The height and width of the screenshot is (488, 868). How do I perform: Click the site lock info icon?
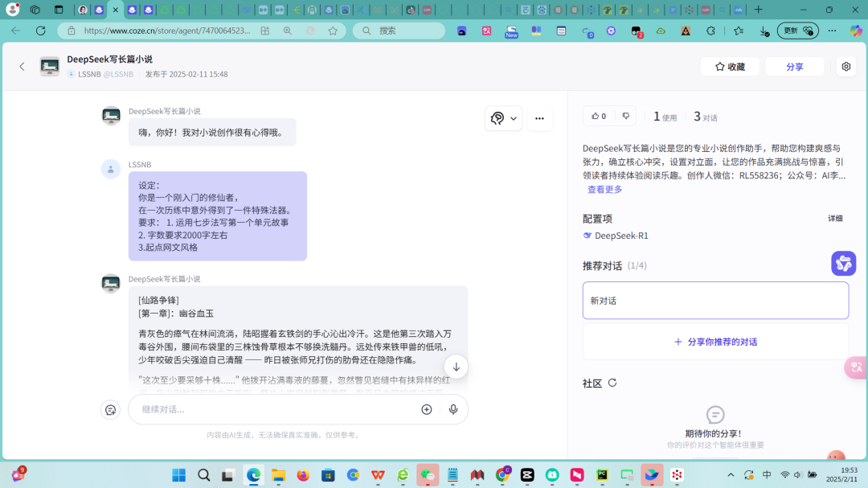click(x=72, y=31)
